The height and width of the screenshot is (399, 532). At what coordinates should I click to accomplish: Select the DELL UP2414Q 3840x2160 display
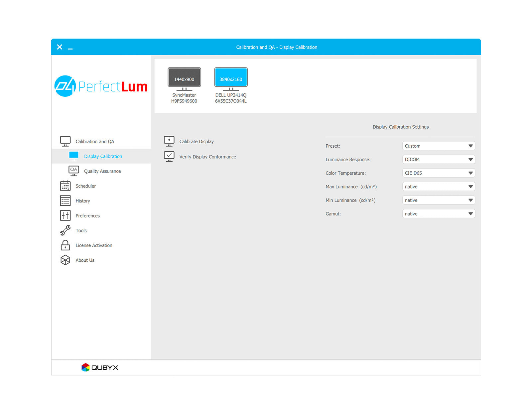(x=231, y=79)
